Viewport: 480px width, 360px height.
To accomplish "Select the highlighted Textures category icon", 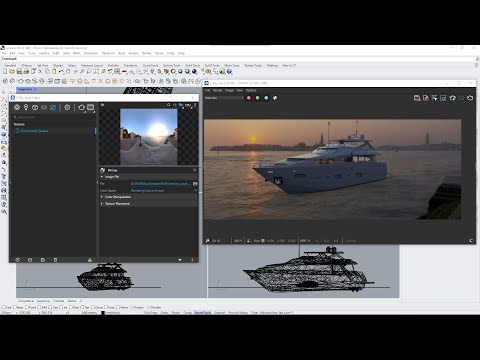I will 53,107.
